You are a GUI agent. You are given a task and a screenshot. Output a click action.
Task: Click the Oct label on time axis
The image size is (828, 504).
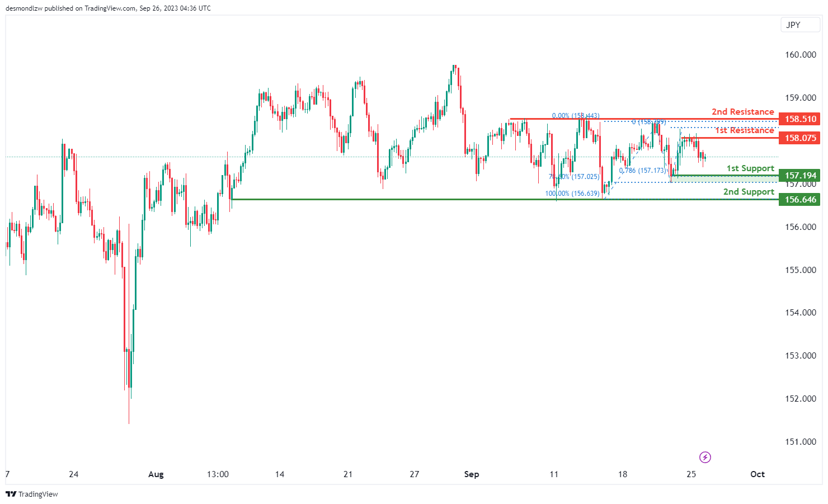758,474
